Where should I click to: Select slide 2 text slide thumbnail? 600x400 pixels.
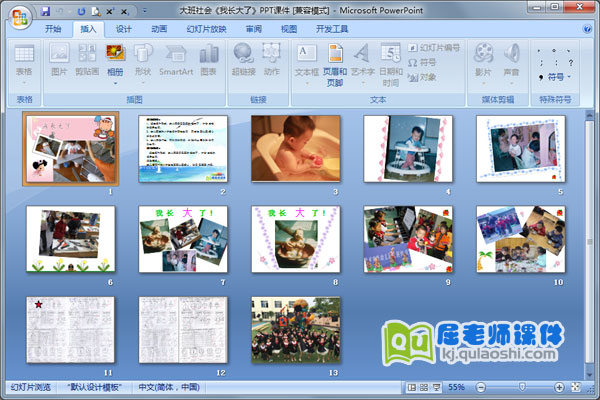(183, 149)
